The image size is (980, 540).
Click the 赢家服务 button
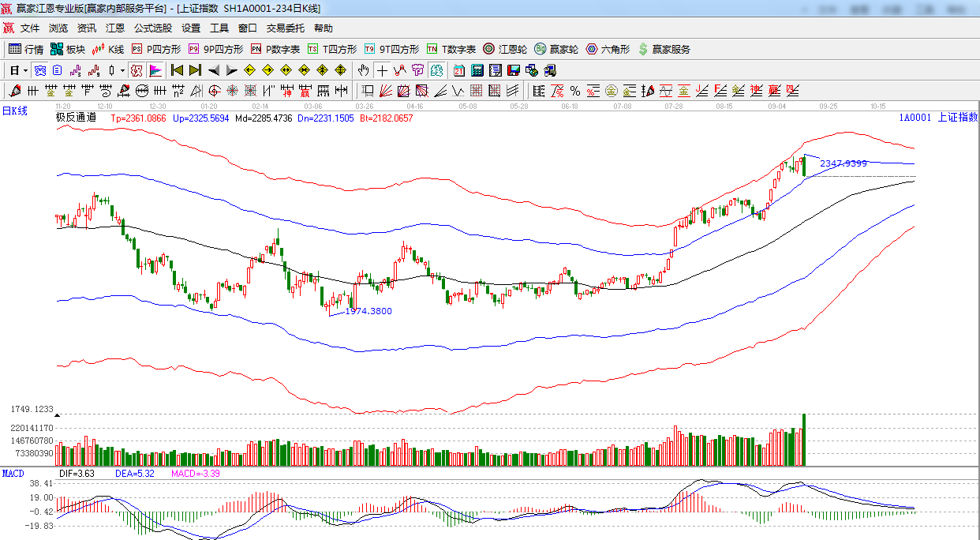tap(664, 49)
